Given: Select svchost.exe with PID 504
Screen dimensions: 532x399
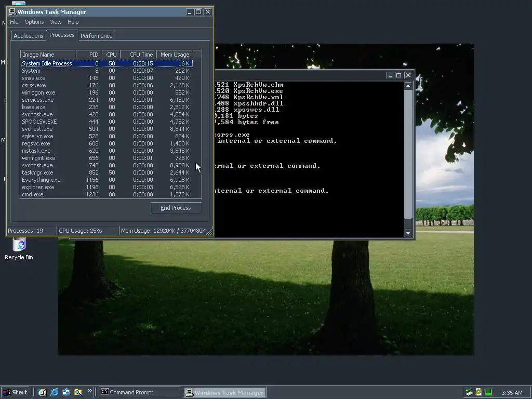Looking at the screenshot, I should point(107,129).
